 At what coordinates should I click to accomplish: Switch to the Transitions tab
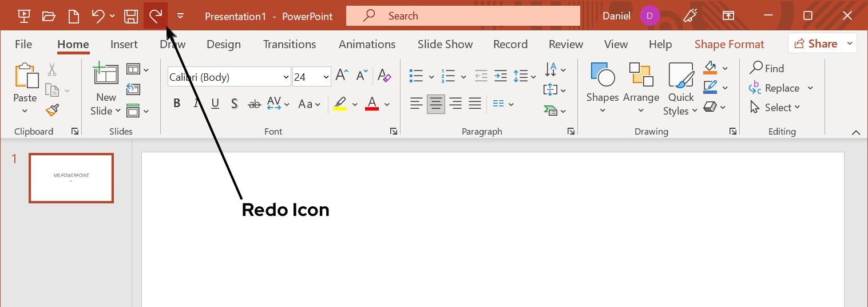(x=290, y=45)
